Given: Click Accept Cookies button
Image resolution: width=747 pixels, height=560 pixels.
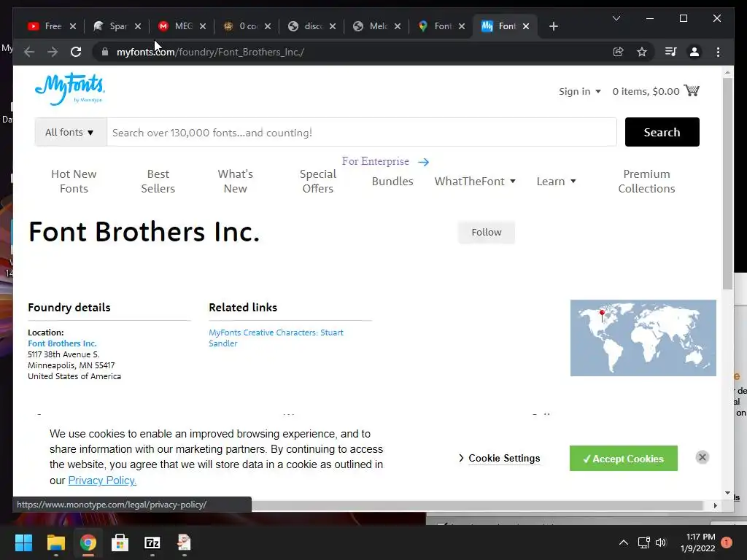Looking at the screenshot, I should [623, 459].
